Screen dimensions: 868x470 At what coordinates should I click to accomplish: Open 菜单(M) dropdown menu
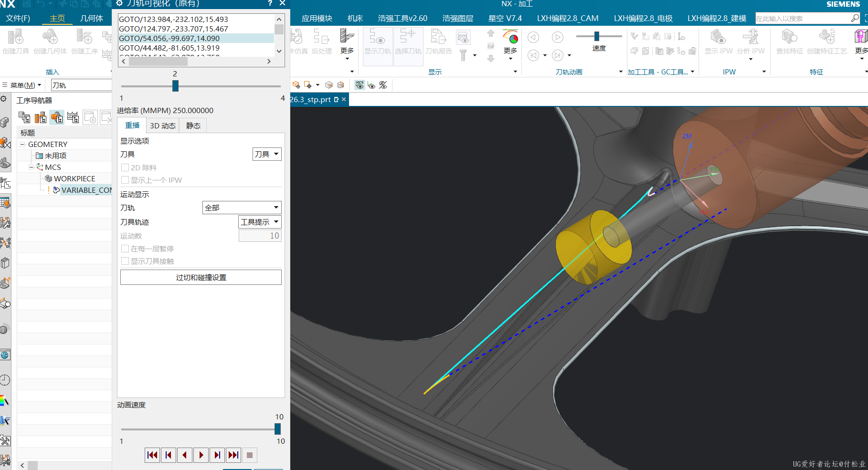click(x=22, y=85)
